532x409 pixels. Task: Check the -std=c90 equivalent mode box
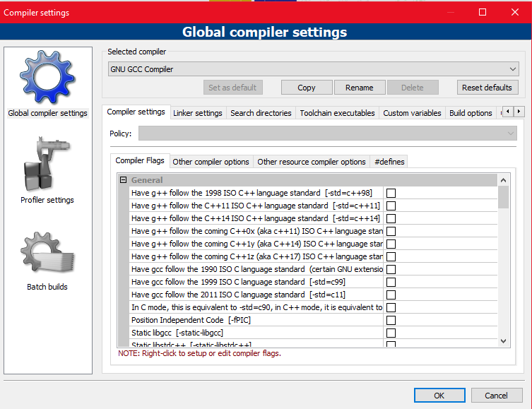(x=391, y=307)
